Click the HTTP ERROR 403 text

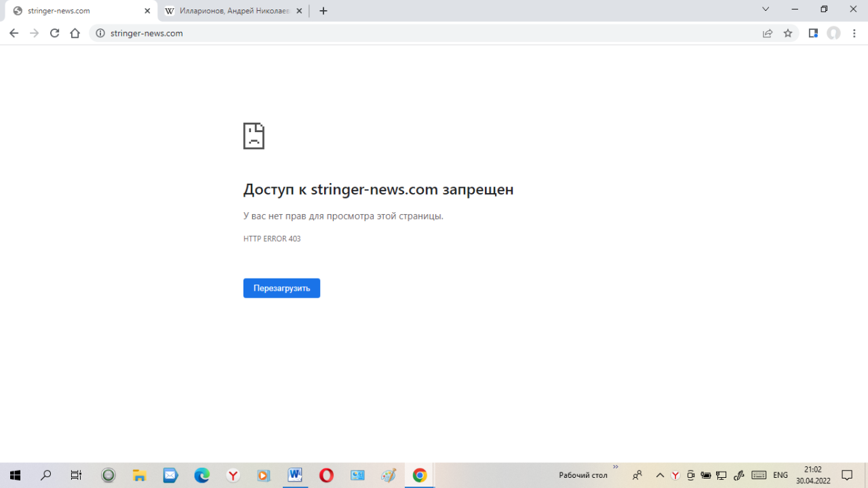(272, 239)
